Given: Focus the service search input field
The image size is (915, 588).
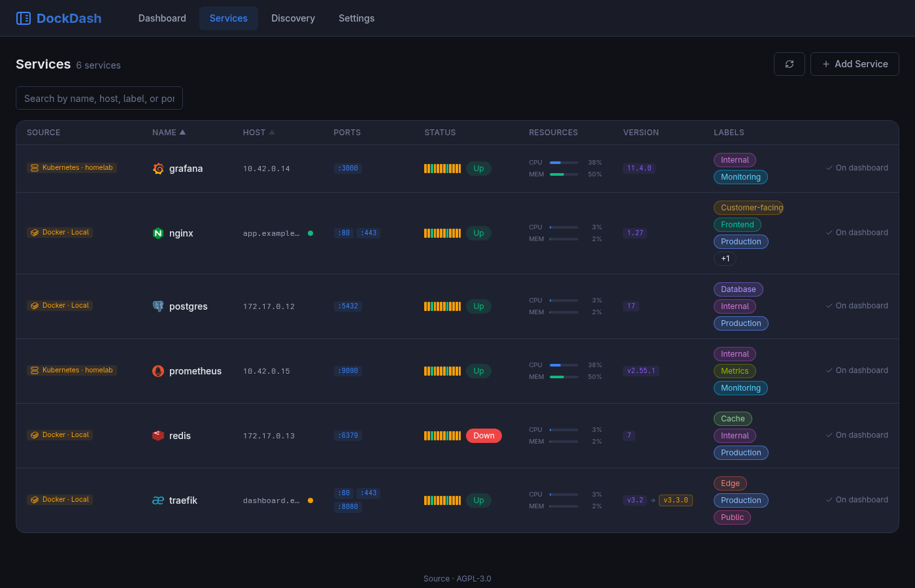Looking at the screenshot, I should point(99,98).
